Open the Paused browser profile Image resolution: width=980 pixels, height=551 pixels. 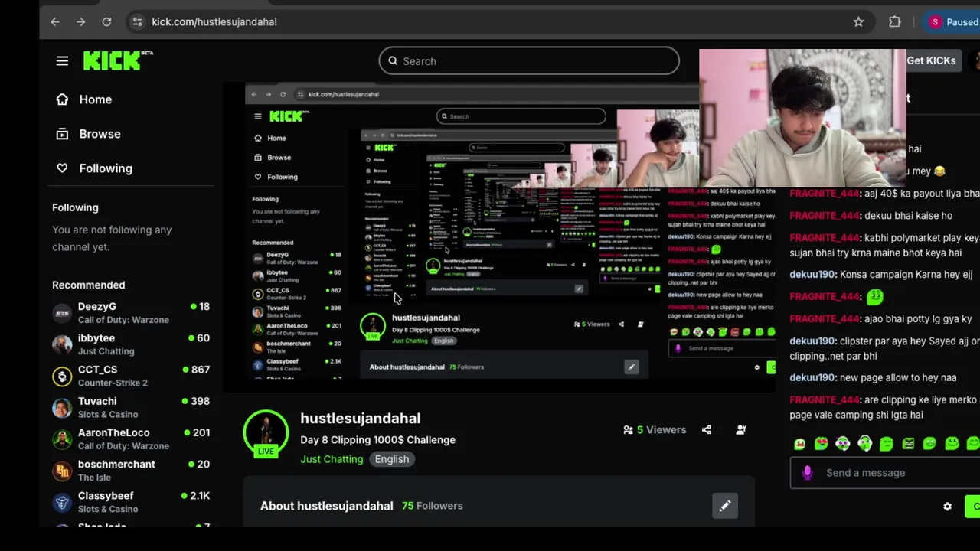coord(952,22)
